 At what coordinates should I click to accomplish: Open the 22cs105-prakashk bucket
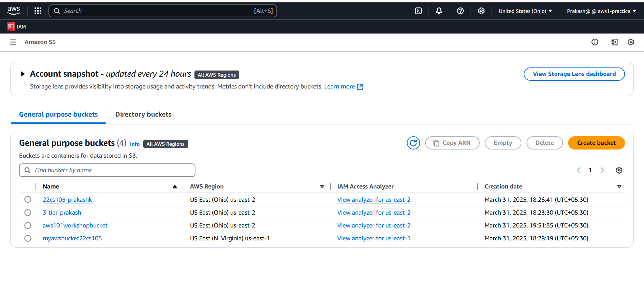67,200
